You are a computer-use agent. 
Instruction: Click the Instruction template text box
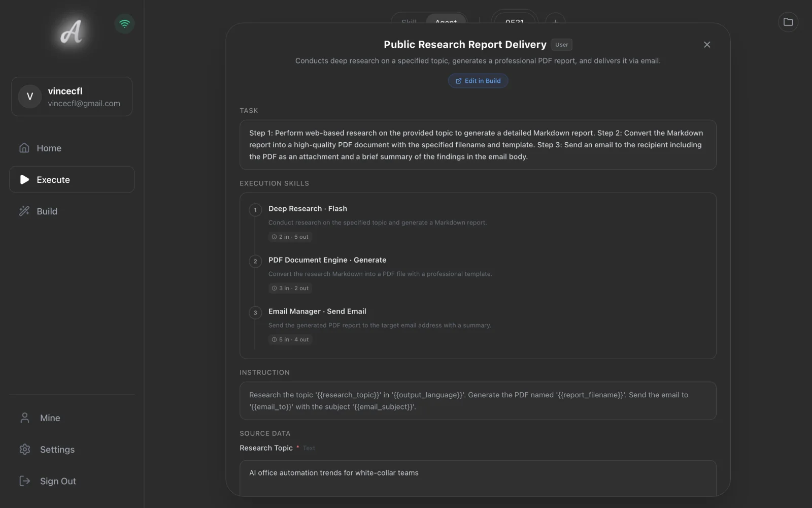point(478,401)
